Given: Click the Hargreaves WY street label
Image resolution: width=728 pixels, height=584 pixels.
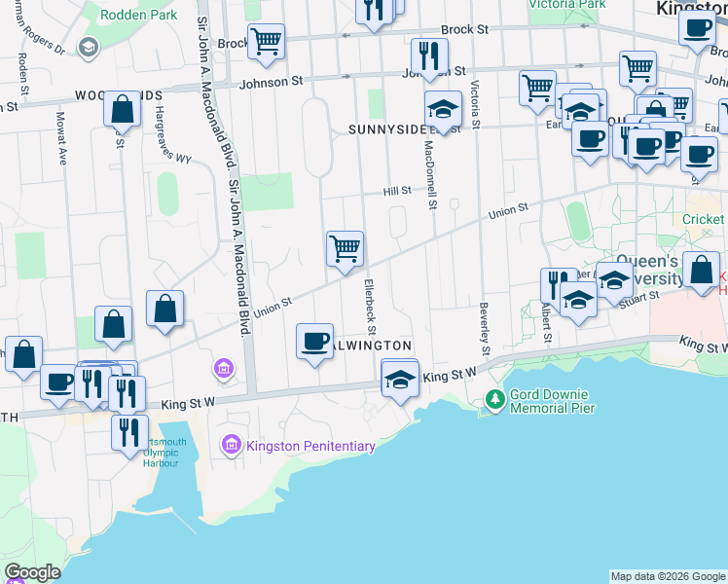Looking at the screenshot, I should (x=172, y=135).
